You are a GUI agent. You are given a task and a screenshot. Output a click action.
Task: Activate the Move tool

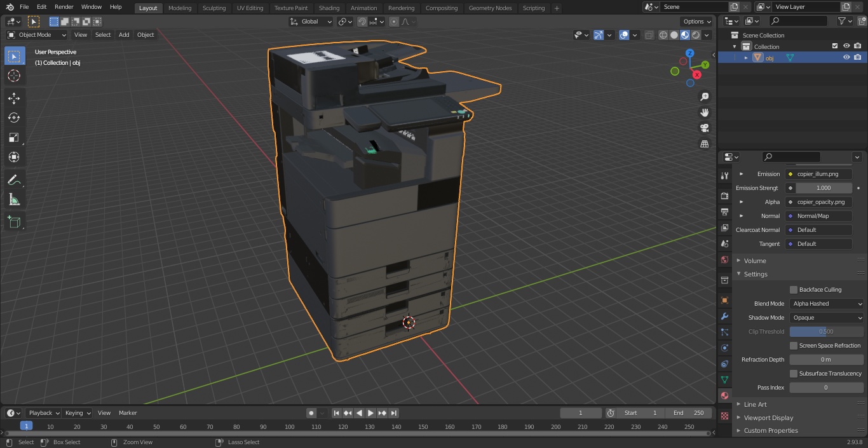click(x=14, y=98)
